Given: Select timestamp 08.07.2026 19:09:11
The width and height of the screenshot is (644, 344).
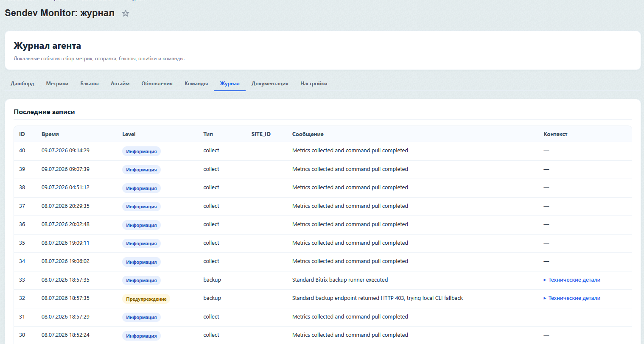Looking at the screenshot, I should [x=65, y=243].
